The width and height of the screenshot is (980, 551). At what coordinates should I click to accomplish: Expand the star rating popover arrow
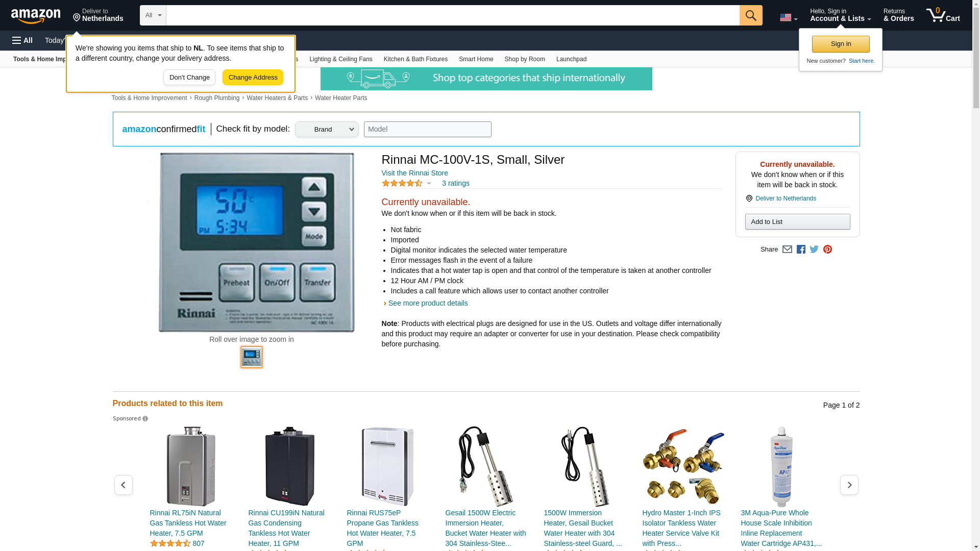pyautogui.click(x=429, y=183)
